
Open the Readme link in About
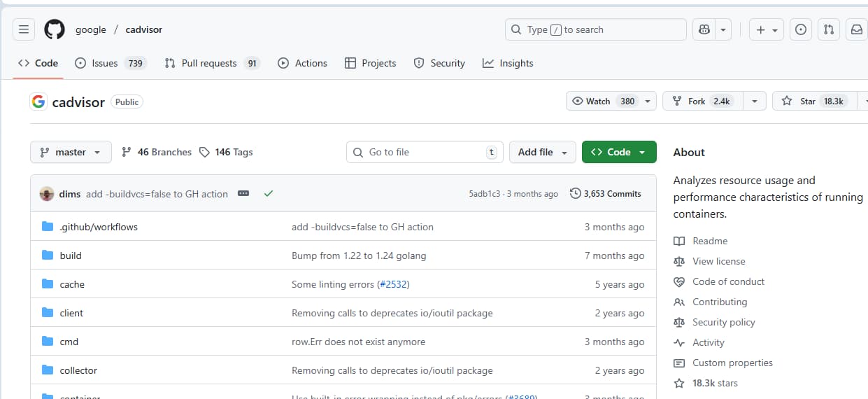coord(701,241)
